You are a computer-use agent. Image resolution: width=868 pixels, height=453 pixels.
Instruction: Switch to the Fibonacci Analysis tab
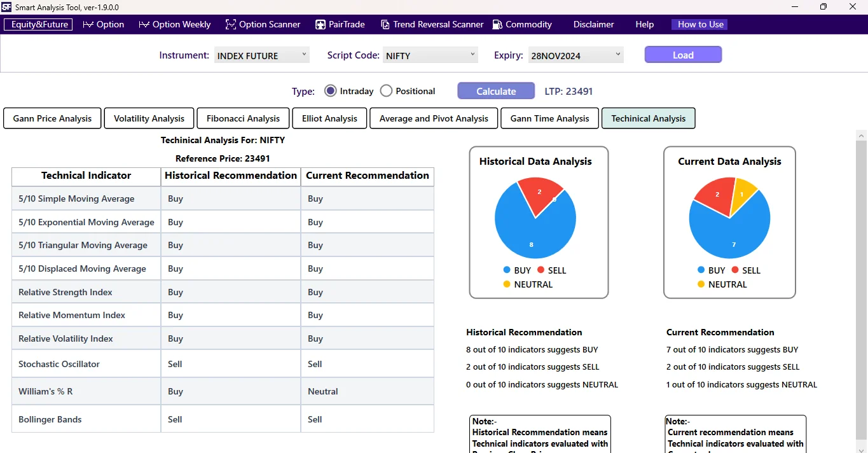tap(242, 118)
